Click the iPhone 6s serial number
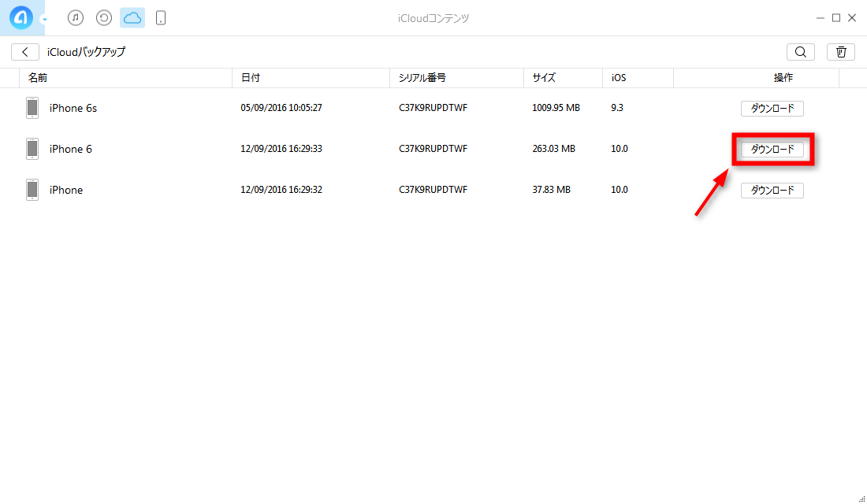Image resolution: width=867 pixels, height=504 pixels. click(433, 108)
